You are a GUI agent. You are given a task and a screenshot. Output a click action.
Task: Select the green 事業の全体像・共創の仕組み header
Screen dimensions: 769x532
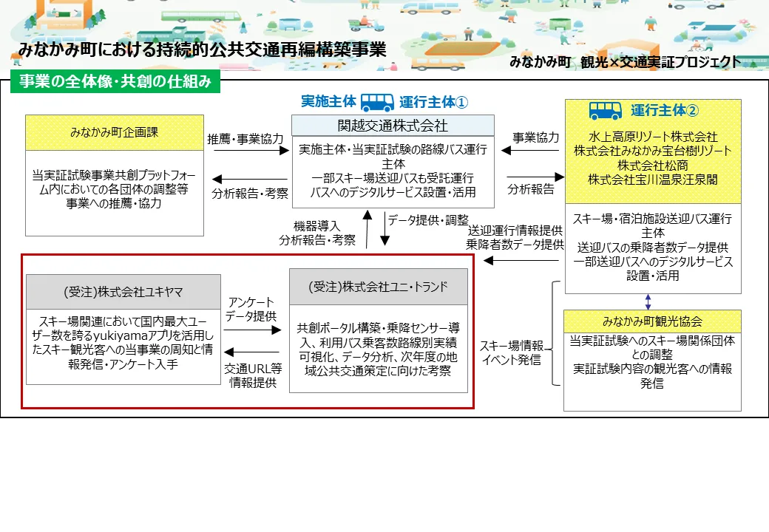115,81
